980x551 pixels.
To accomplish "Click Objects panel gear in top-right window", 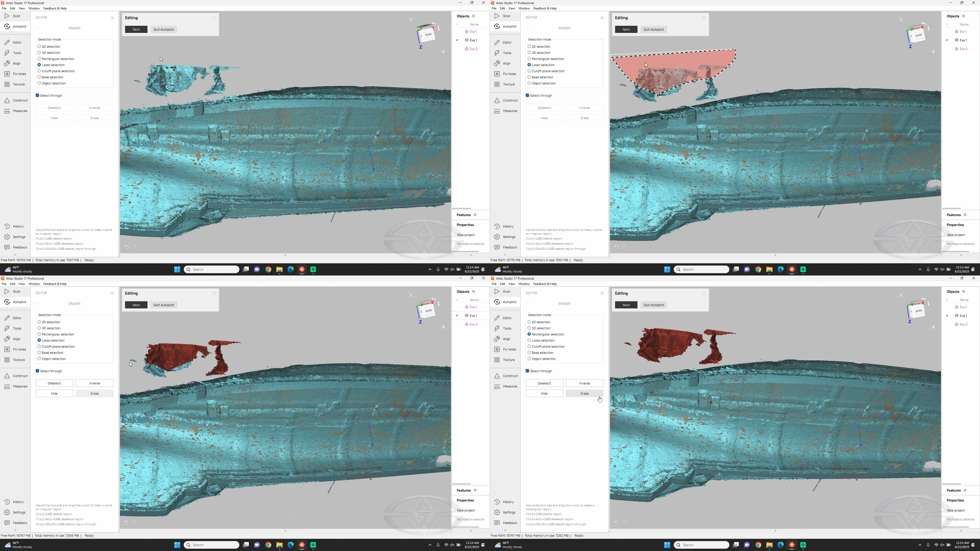I will click(x=964, y=16).
